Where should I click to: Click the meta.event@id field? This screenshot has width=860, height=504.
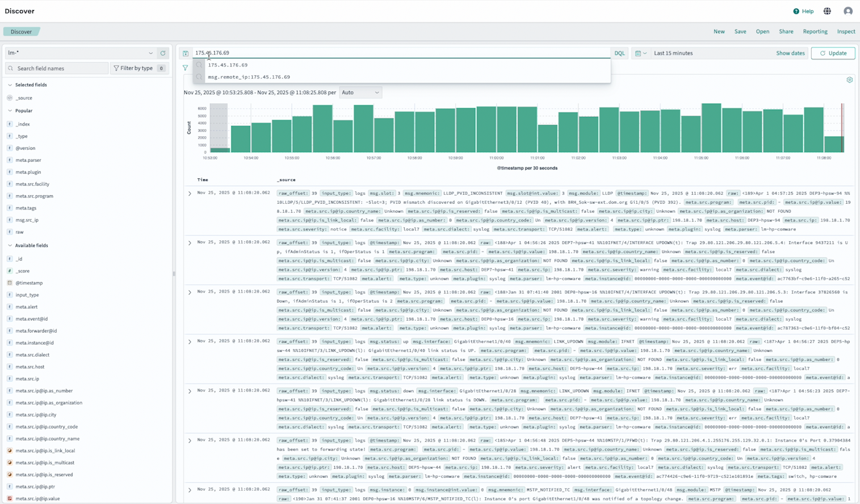coord(32,319)
